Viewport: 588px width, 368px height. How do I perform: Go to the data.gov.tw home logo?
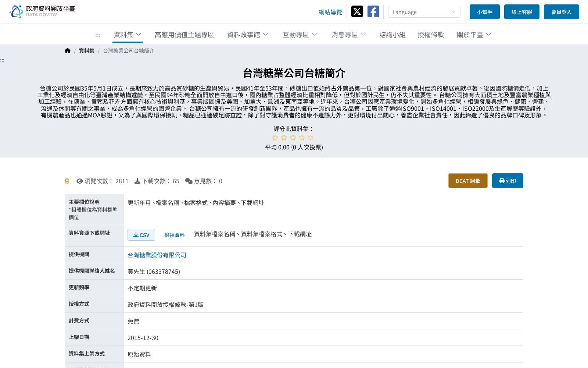coord(42,11)
